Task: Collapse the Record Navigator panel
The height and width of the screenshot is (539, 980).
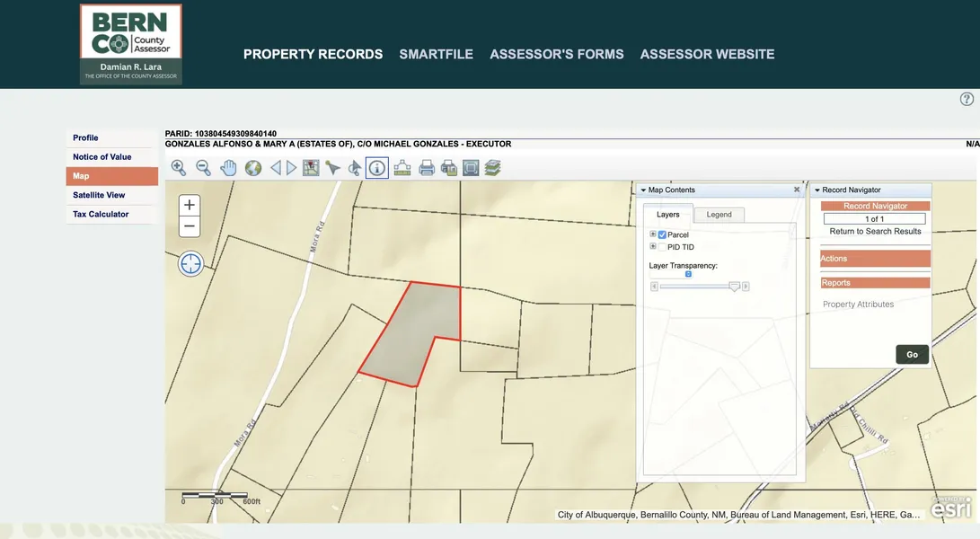Action: click(817, 190)
